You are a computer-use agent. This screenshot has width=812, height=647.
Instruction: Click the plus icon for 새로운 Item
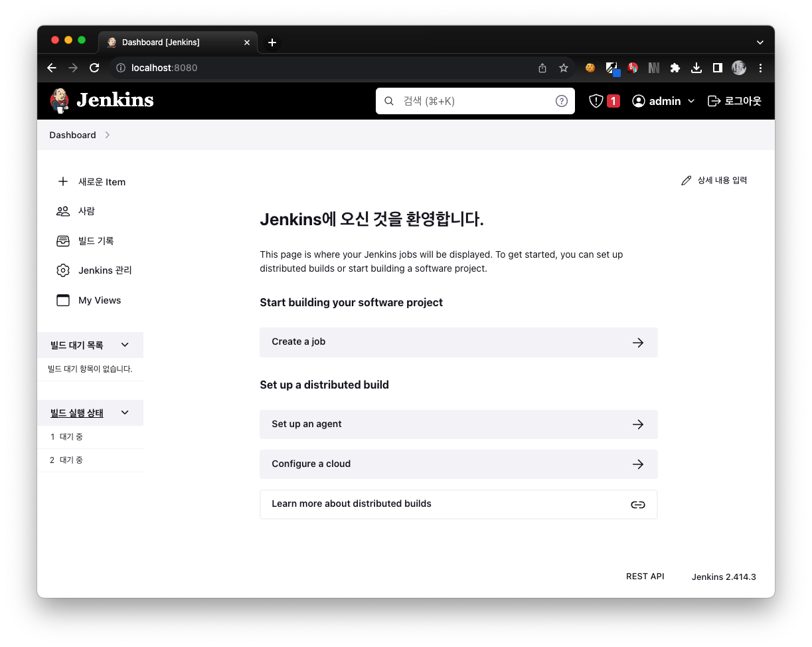63,181
